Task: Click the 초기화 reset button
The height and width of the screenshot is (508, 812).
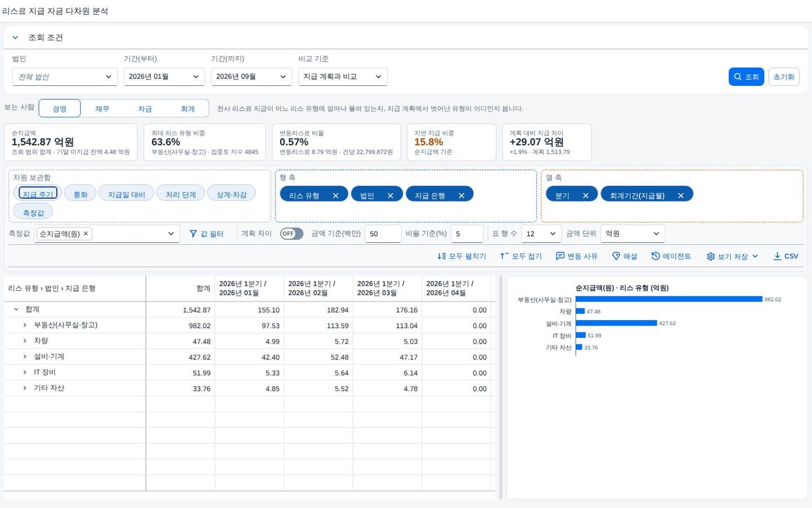Action: click(784, 77)
